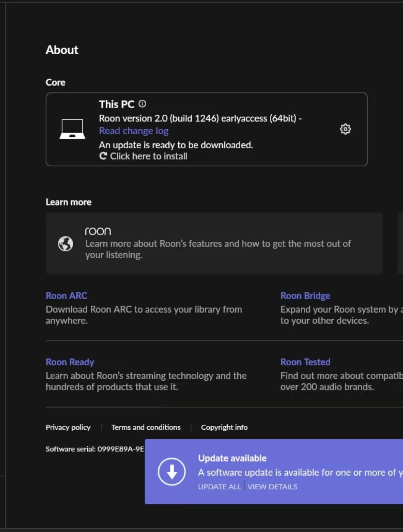Screen dimensions: 403x532
Task: Open the Roon Bridge link
Action: [305, 296]
